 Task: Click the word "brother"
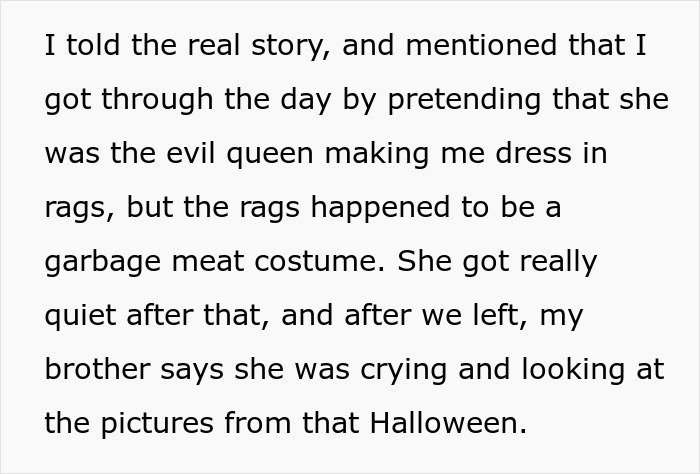97,369
